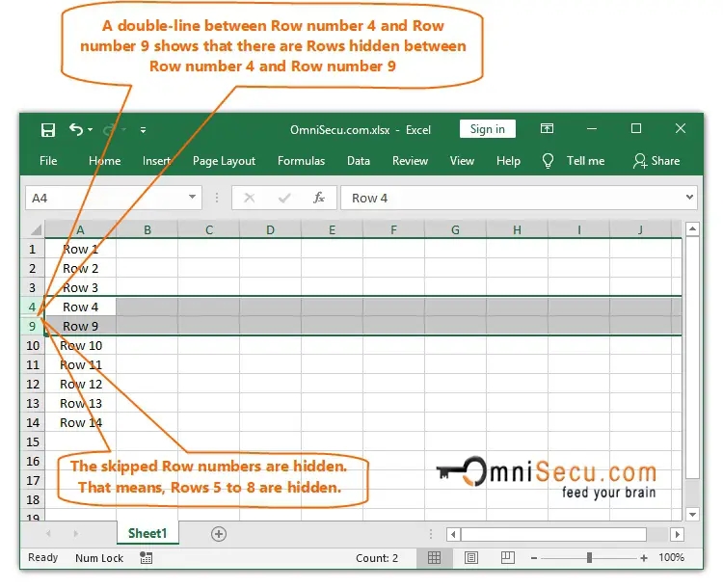Screen dimensions: 723x588
Task: Open the Name Box dropdown
Action: coord(193,198)
